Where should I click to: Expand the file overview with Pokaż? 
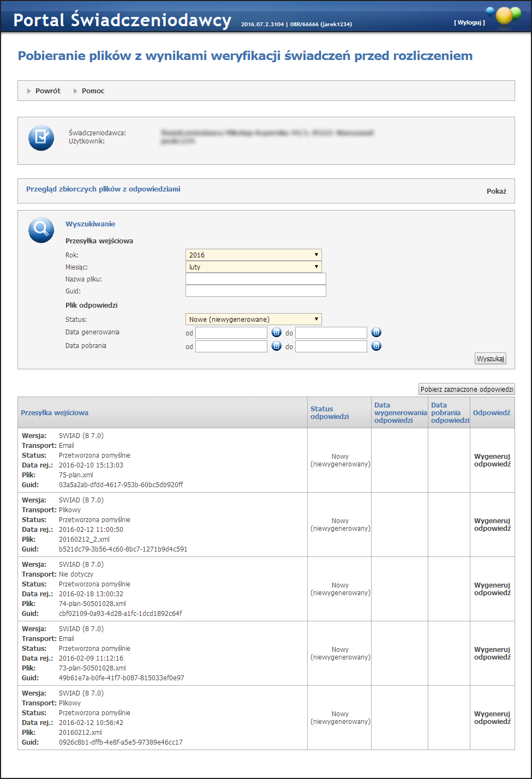(x=497, y=191)
